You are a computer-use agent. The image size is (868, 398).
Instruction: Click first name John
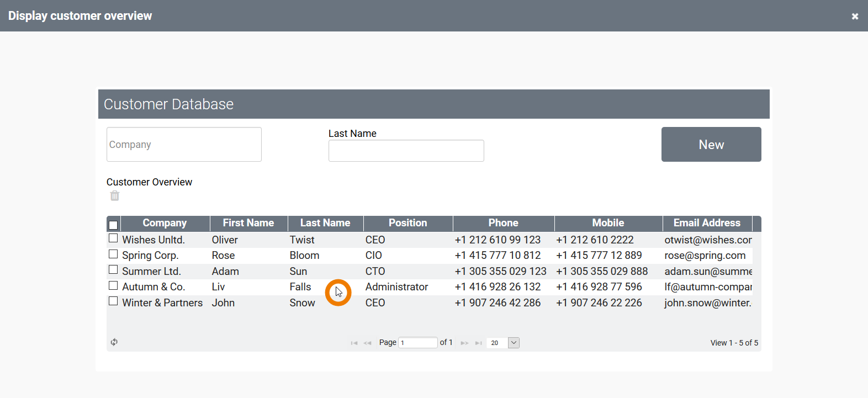223,303
